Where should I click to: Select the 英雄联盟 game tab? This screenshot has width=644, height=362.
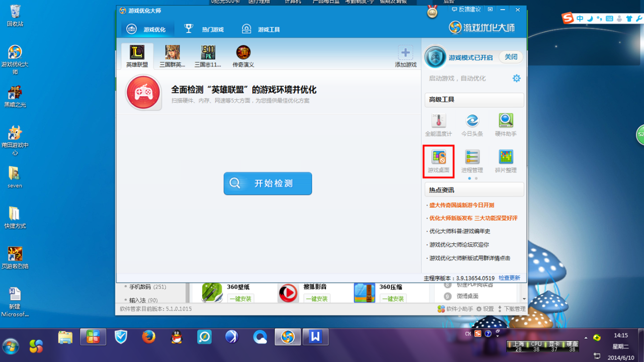pyautogui.click(x=137, y=56)
